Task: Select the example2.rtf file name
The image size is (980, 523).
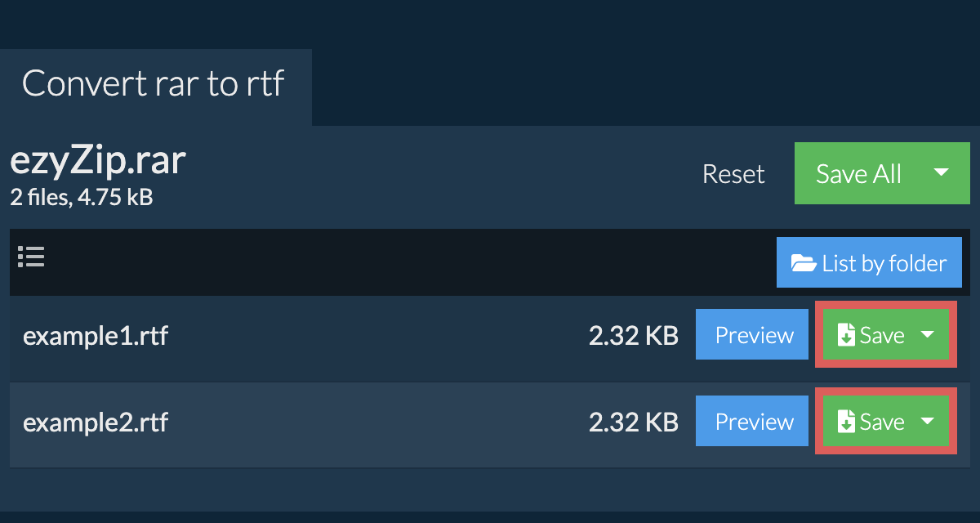Action: coord(96,422)
